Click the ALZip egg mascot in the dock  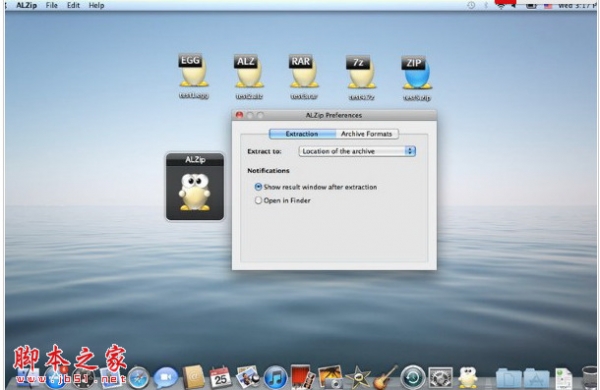pos(468,377)
